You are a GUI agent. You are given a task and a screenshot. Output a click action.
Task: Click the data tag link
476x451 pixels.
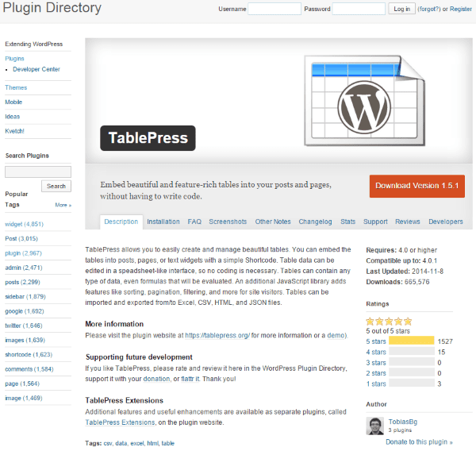(x=121, y=443)
